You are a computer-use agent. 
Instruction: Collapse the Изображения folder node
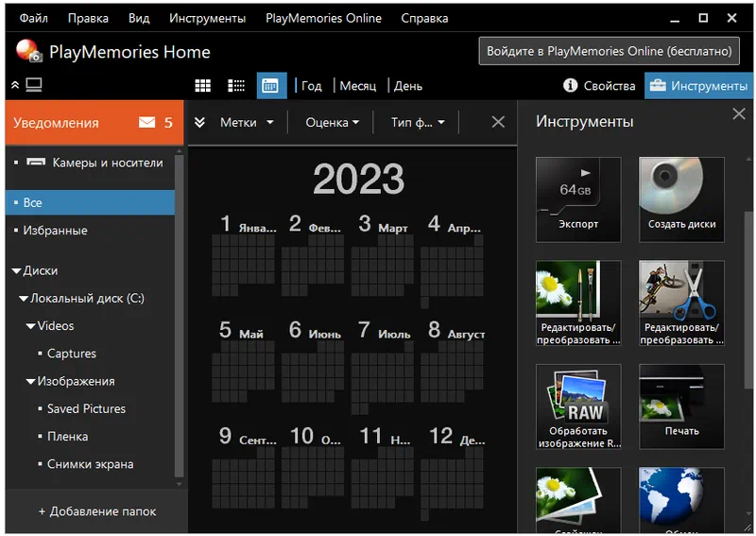31,382
